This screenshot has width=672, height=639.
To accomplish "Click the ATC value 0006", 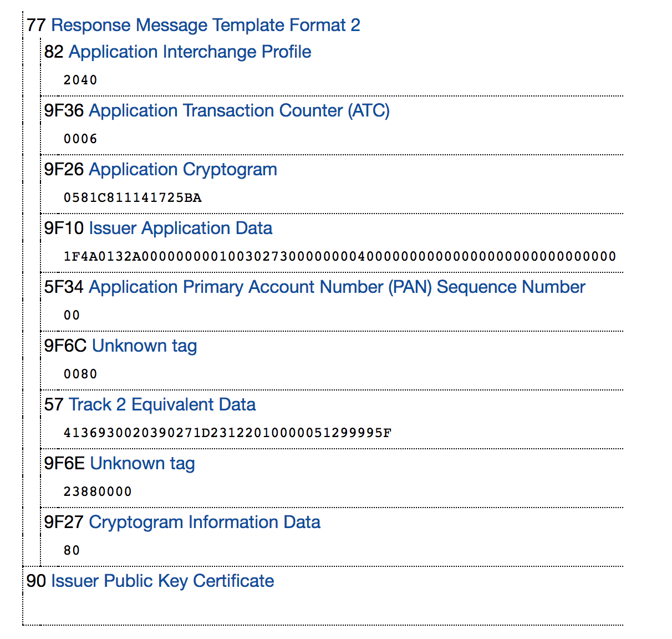I will (80, 139).
